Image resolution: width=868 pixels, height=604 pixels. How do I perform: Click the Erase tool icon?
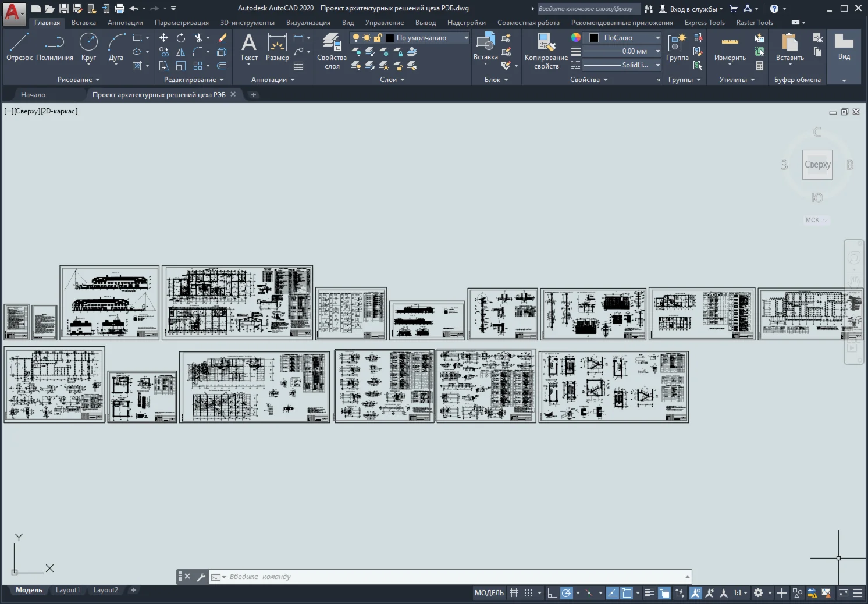click(222, 38)
